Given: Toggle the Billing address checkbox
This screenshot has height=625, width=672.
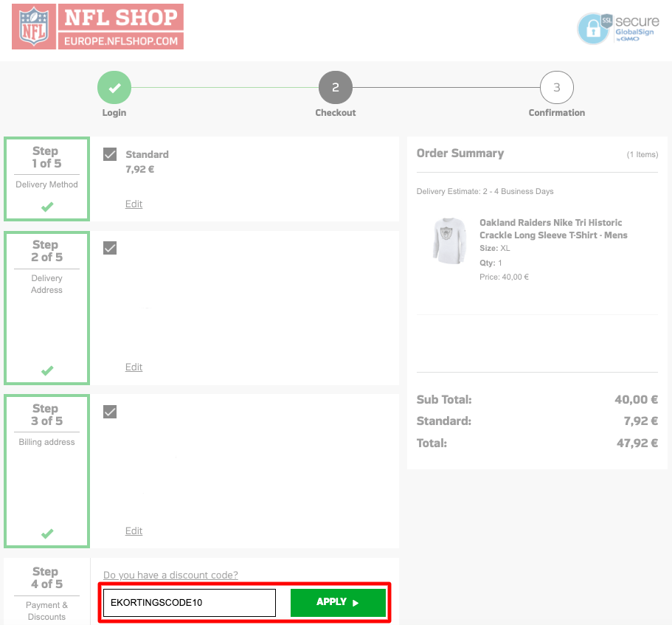Looking at the screenshot, I should (110, 412).
